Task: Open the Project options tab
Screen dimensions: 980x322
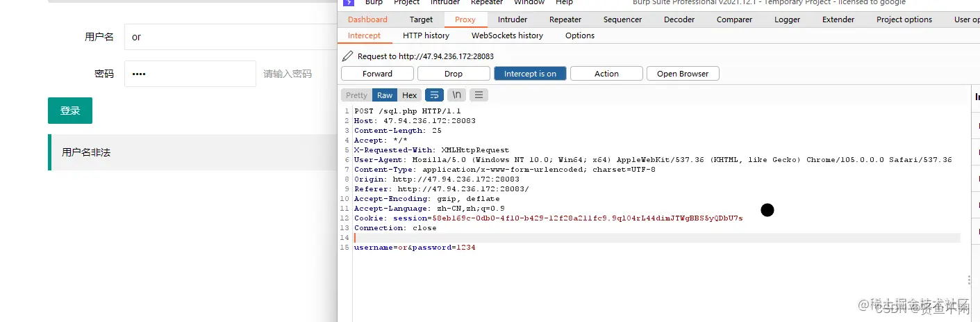Action: click(904, 19)
